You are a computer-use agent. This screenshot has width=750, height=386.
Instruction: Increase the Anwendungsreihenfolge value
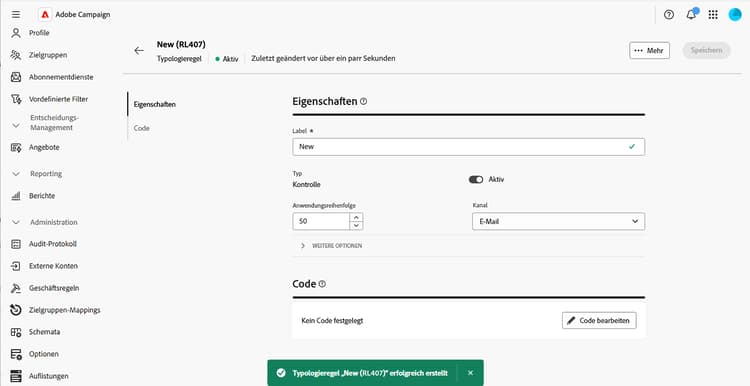(x=356, y=217)
